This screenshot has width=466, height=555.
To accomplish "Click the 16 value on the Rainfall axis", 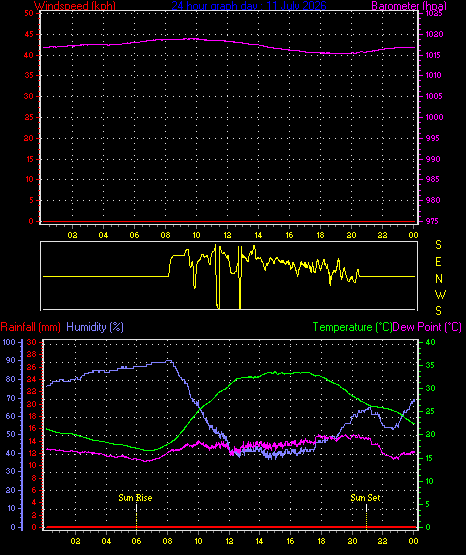I will tap(32, 428).
